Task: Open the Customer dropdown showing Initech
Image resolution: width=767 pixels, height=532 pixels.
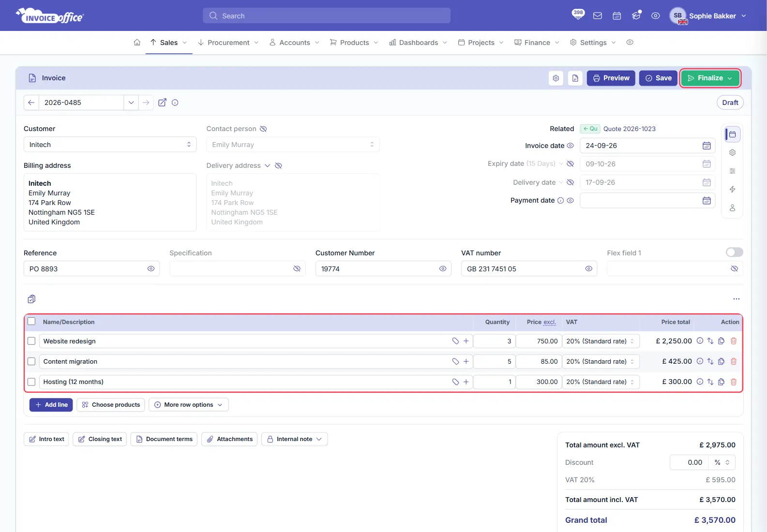Action: (110, 145)
